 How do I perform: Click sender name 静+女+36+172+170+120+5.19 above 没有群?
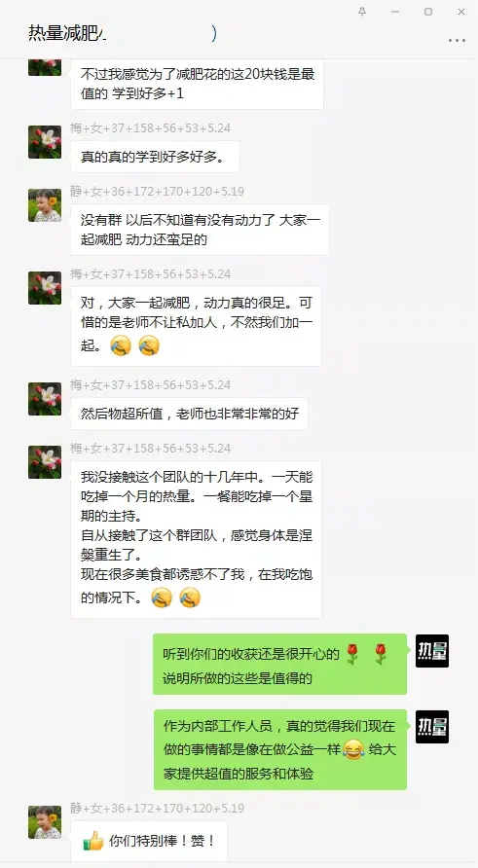coord(158,192)
